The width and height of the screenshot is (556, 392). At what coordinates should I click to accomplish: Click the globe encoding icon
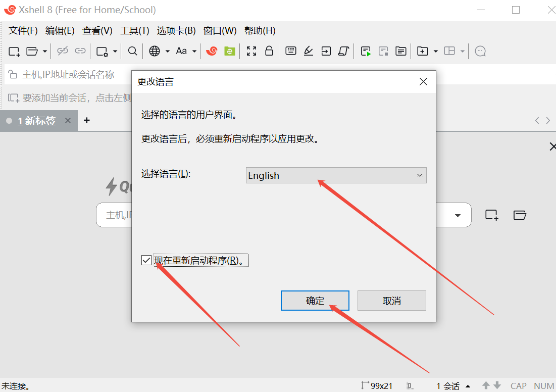(x=155, y=51)
